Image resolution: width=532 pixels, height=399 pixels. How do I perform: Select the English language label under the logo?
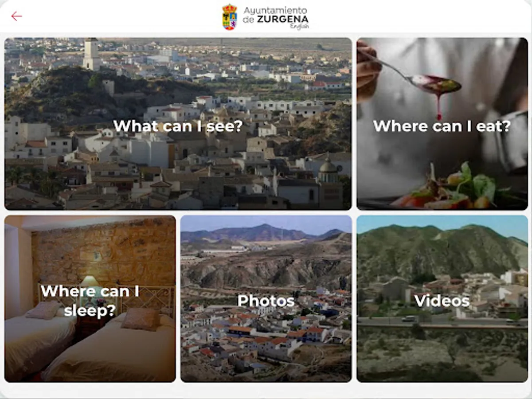299,27
